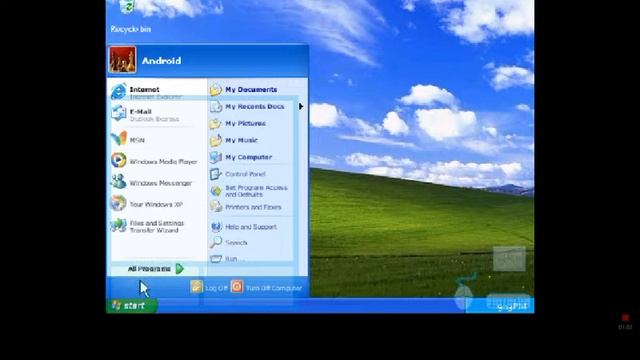This screenshot has width=640, height=360.
Task: Open the My Documents folder icon
Action: (x=216, y=89)
